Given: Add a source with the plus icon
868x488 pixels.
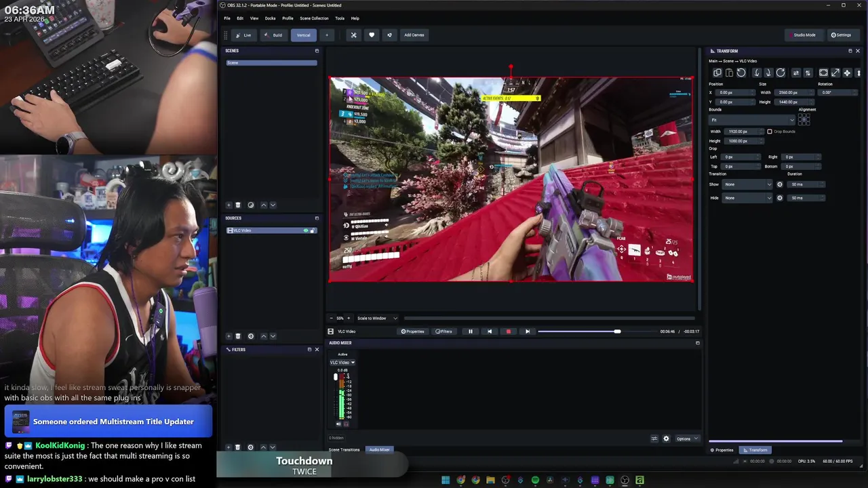Looking at the screenshot, I should click(229, 336).
